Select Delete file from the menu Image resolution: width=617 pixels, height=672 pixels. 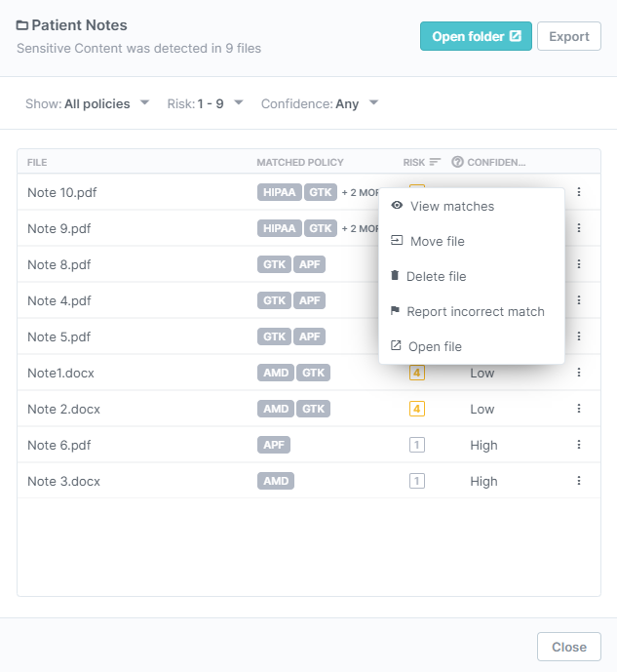point(436,276)
